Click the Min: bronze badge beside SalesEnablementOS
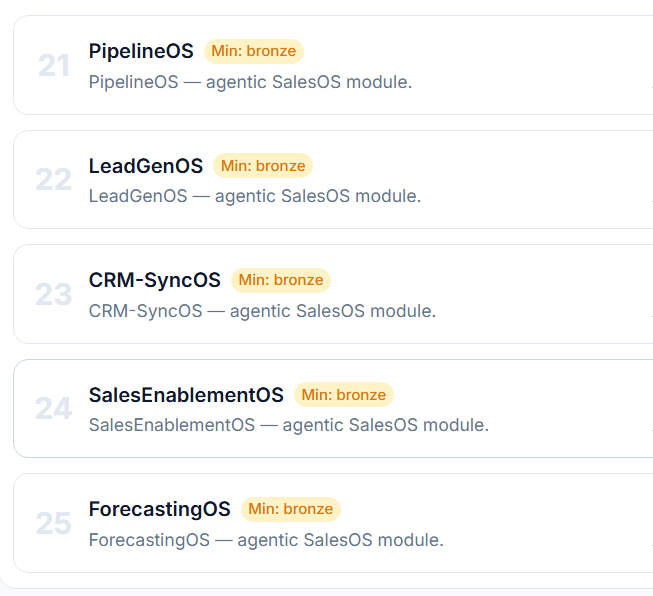This screenshot has height=596, width=653. (x=344, y=395)
